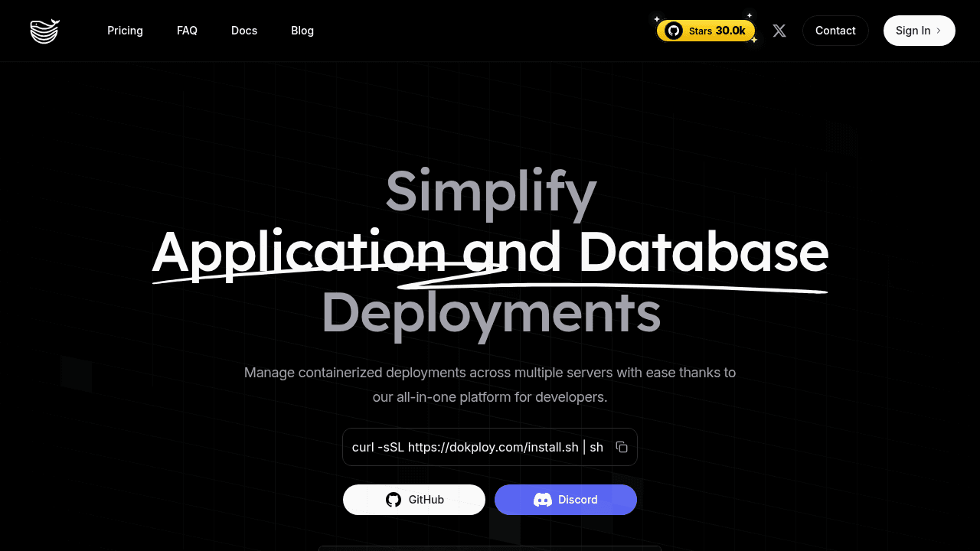980x551 pixels.
Task: Navigate to the FAQ section
Action: pyautogui.click(x=187, y=31)
